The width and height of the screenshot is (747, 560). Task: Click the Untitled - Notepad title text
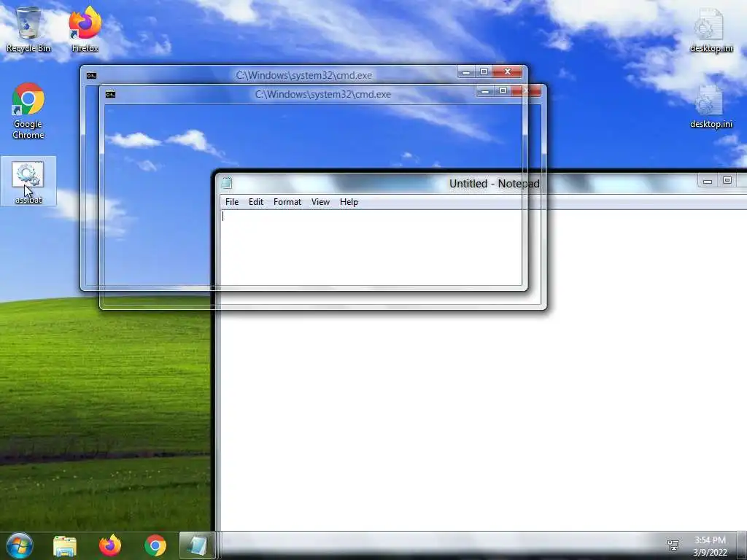[494, 184]
